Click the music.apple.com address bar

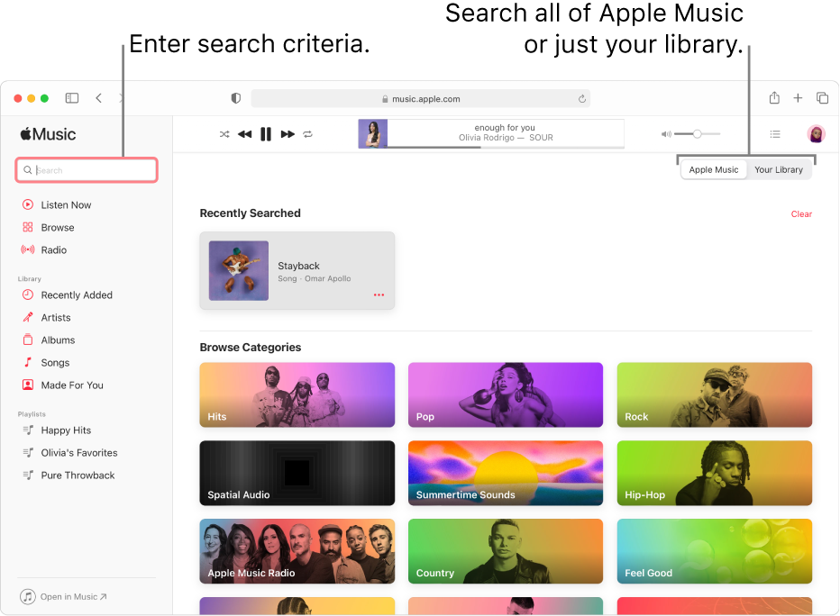421,98
